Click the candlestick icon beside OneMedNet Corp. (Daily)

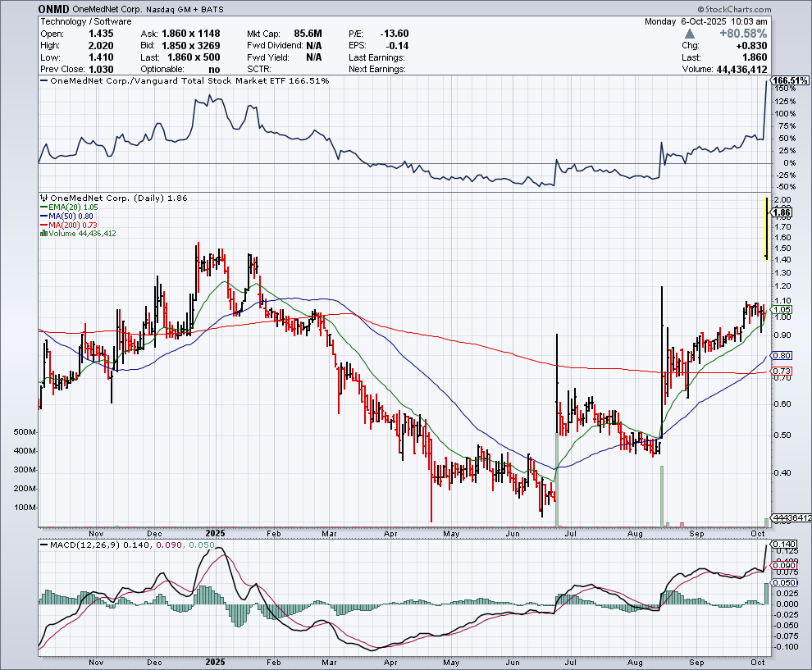tap(44, 198)
